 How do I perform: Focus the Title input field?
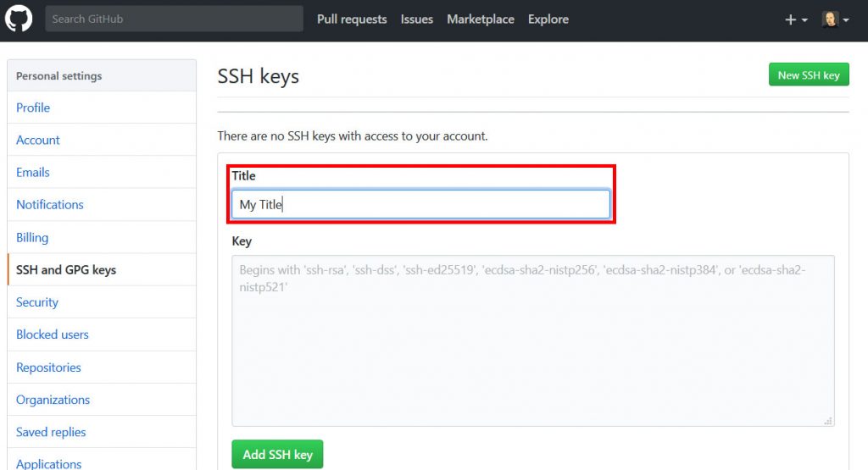420,205
